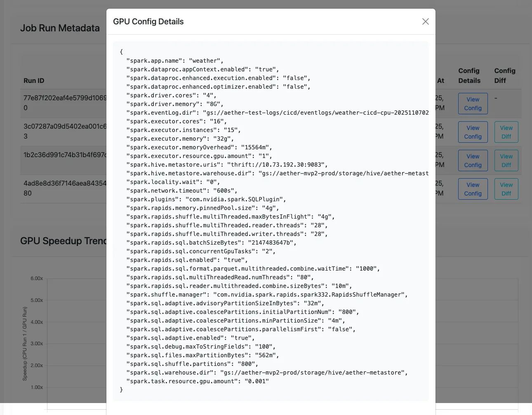This screenshot has width=532, height=415.
Task: Click the Run ID column header
Action: coord(34,80)
